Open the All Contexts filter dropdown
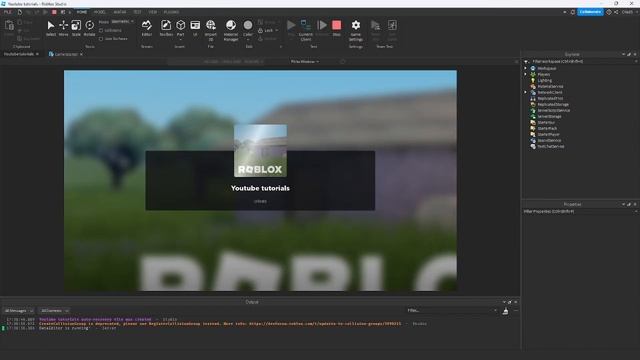The width and height of the screenshot is (640, 360). (54, 311)
